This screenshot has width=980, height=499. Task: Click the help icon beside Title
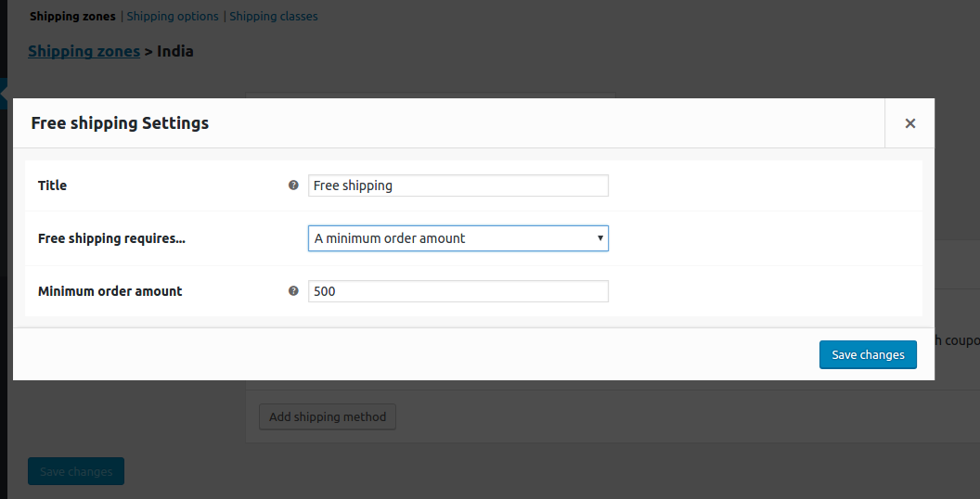[x=293, y=185]
